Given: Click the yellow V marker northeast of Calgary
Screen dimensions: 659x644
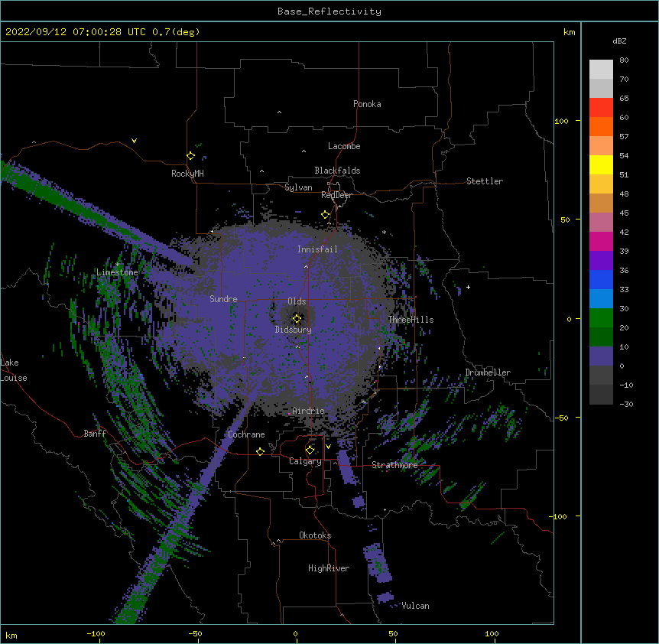Looking at the screenshot, I should [328, 447].
